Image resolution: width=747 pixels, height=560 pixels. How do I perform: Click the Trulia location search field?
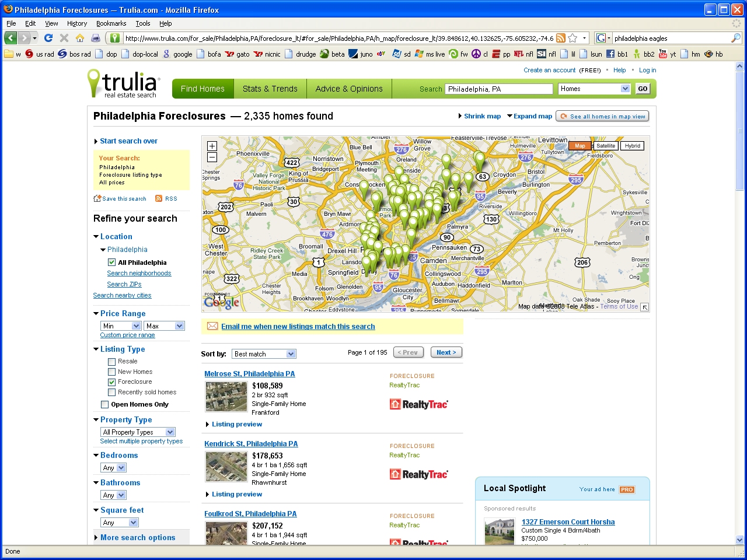(x=499, y=89)
